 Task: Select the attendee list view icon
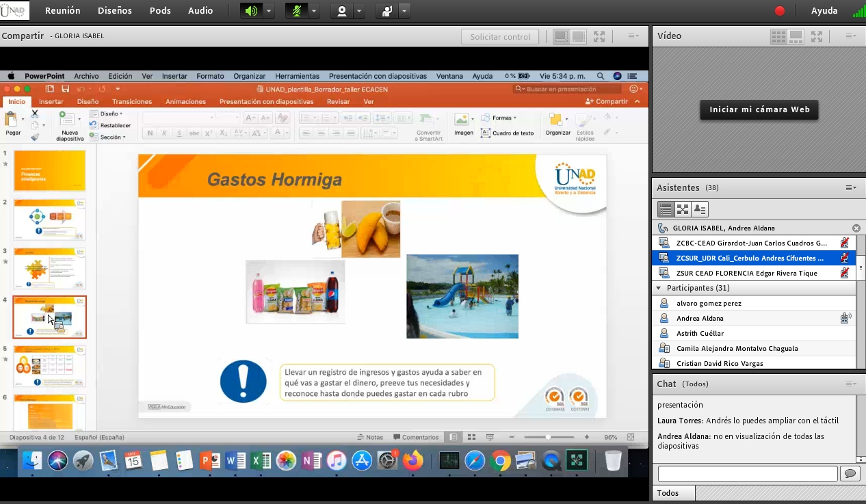tap(666, 209)
